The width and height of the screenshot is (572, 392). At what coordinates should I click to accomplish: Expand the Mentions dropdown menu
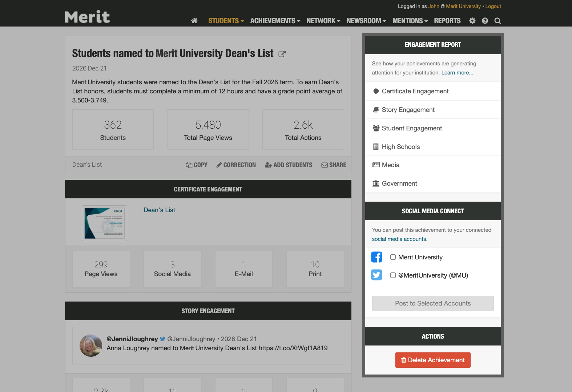pos(410,21)
